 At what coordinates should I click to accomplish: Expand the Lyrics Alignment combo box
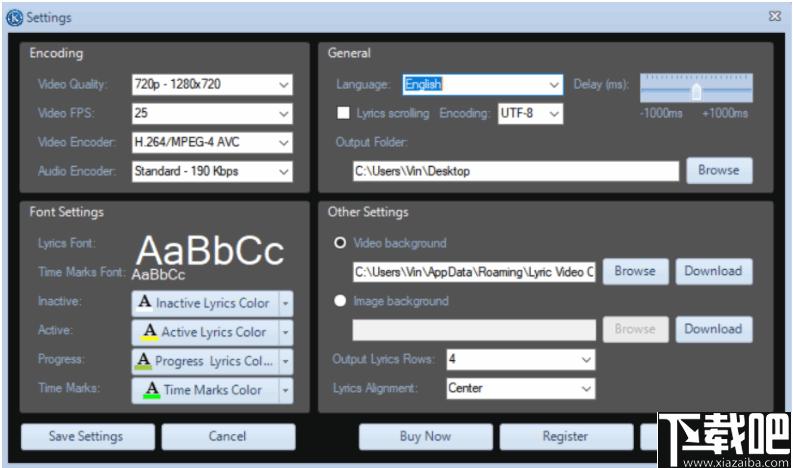point(520,389)
